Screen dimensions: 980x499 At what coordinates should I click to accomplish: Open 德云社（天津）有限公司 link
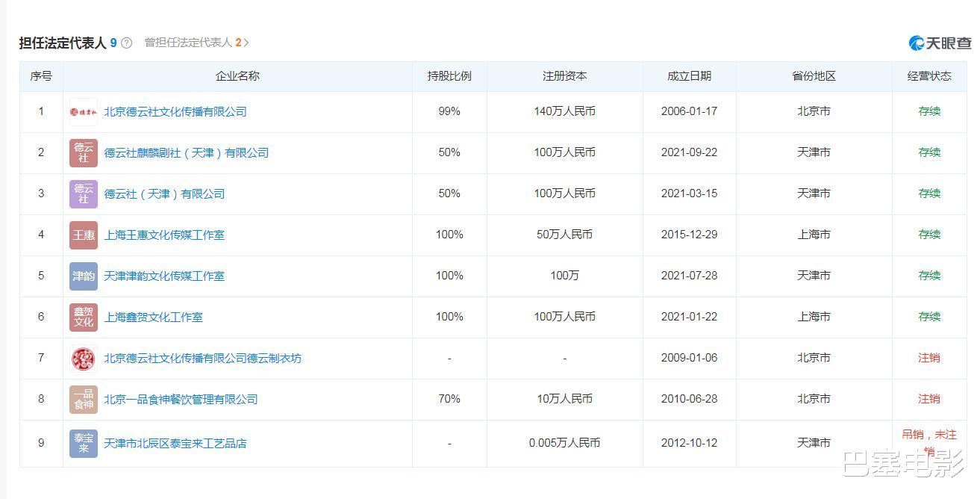pyautogui.click(x=164, y=194)
